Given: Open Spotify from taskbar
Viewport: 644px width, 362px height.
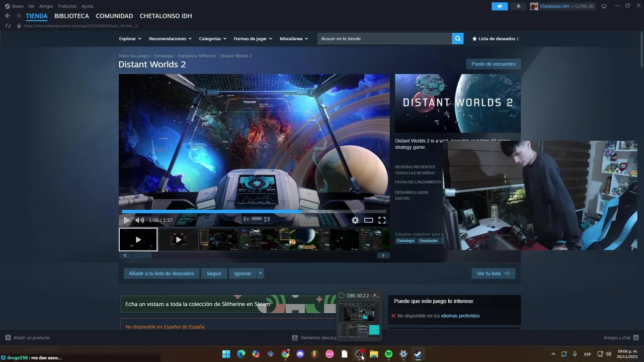Looking at the screenshot, I should tap(388, 354).
